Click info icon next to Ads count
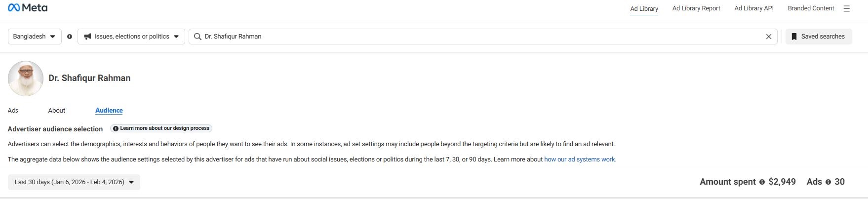The image size is (868, 199). (x=828, y=182)
